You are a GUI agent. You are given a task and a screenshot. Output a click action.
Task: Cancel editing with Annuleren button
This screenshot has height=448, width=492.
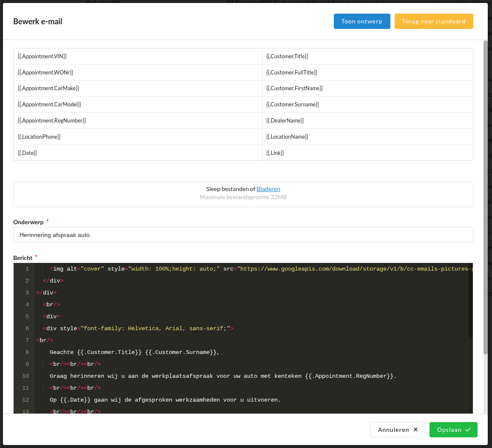click(397, 430)
